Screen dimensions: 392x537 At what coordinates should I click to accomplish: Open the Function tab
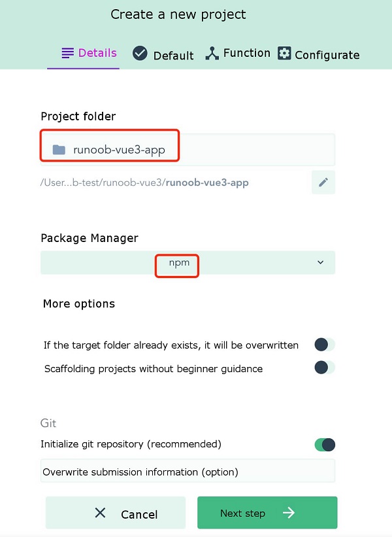tap(246, 54)
